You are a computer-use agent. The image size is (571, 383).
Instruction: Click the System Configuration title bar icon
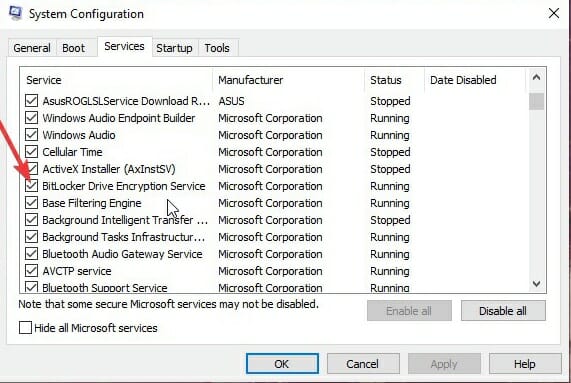[x=15, y=13]
